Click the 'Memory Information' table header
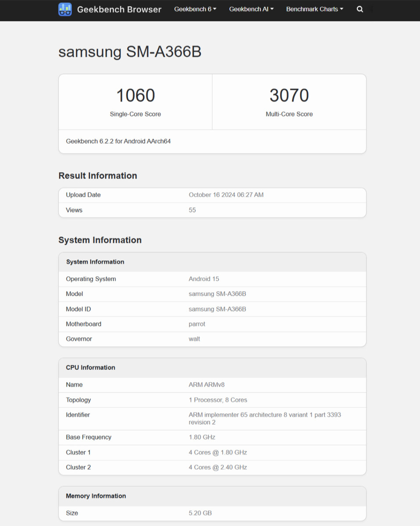420x526 pixels. tap(96, 496)
